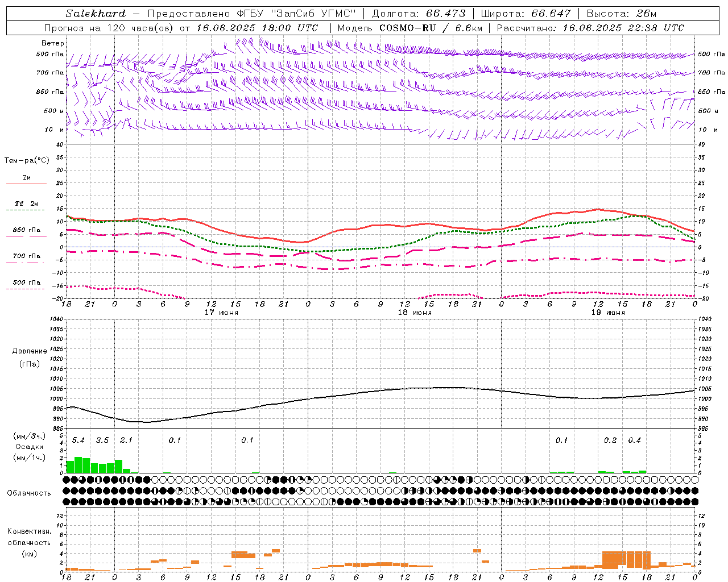This screenshot has width=728, height=582.
Task: Click the Рассчитано: 16.06.2025 22:38 UTC timestamp
Action: (590, 28)
